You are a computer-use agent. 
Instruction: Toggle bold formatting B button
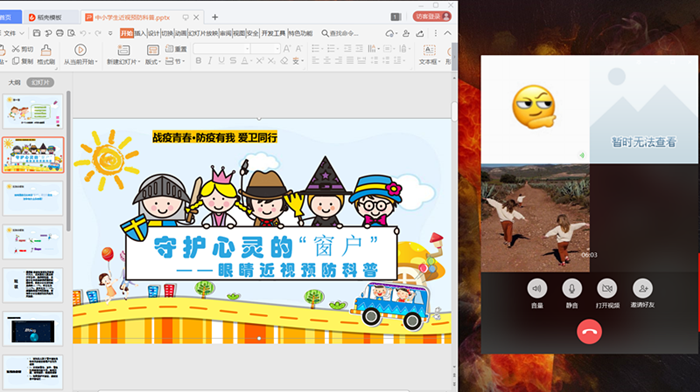pos(198,61)
